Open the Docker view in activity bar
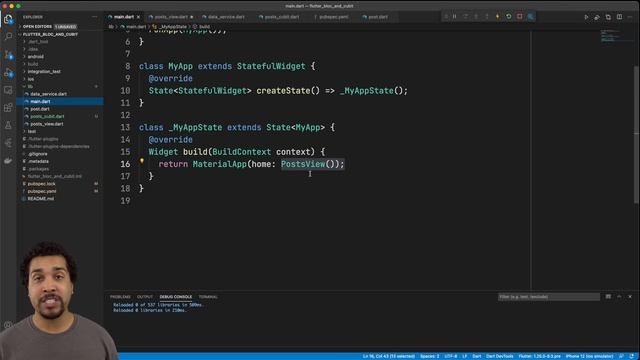This screenshot has width=640, height=360. pyautogui.click(x=8, y=160)
